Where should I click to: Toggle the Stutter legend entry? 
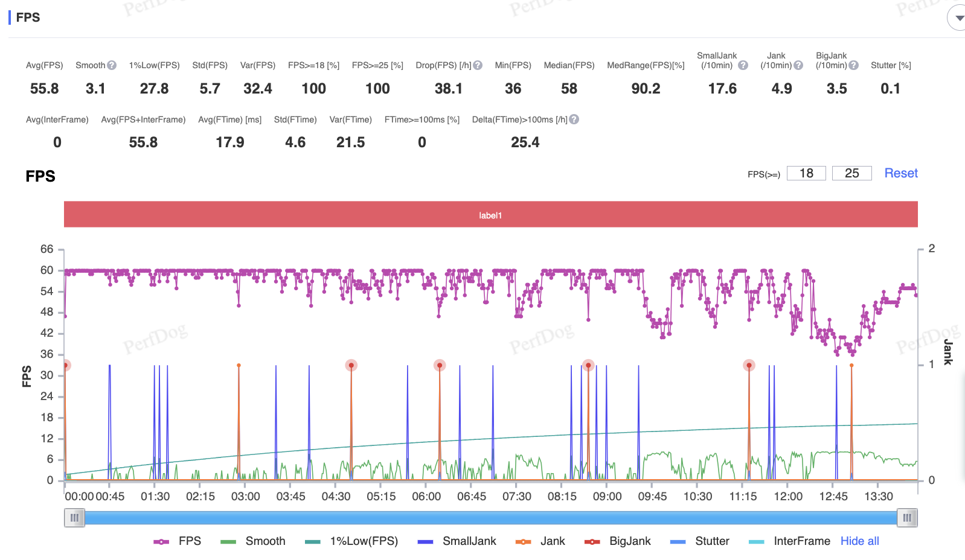[x=700, y=541]
